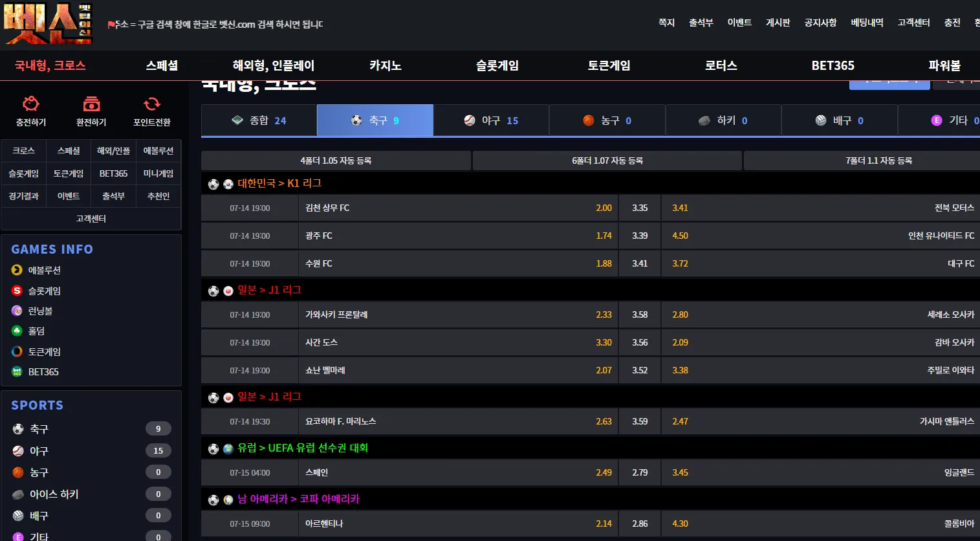Click the 충전하기 piggy bank icon

click(31, 104)
